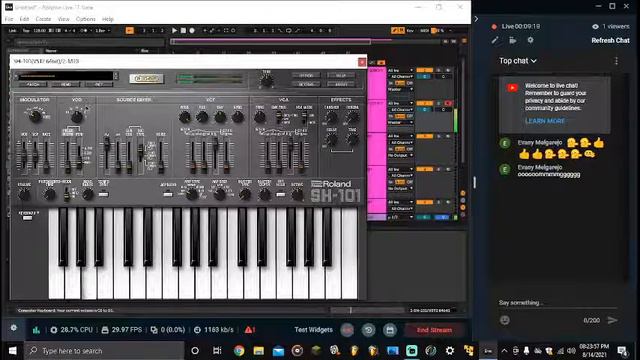Open Task View in the taskbar
The height and width of the screenshot is (360, 640).
point(217,351)
